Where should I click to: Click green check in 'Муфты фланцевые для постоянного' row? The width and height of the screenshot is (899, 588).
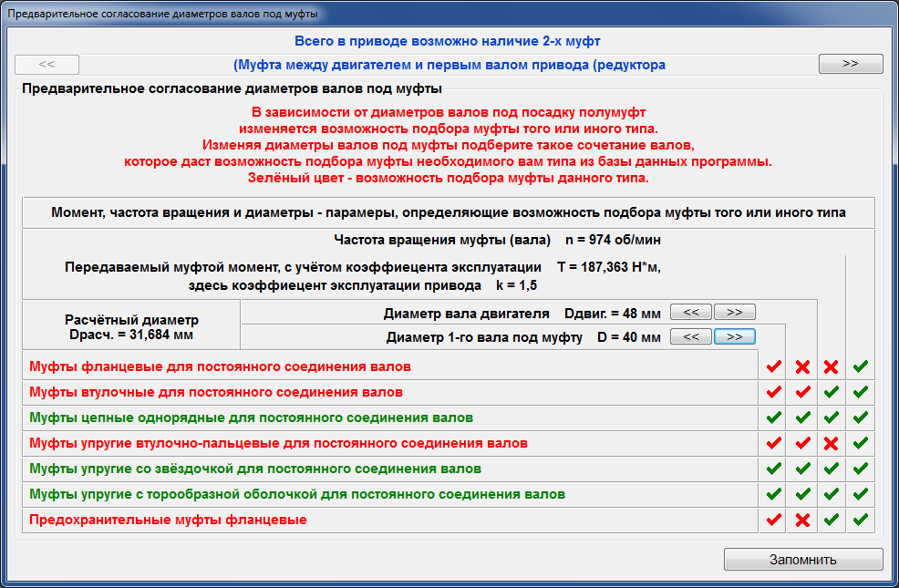(x=861, y=366)
